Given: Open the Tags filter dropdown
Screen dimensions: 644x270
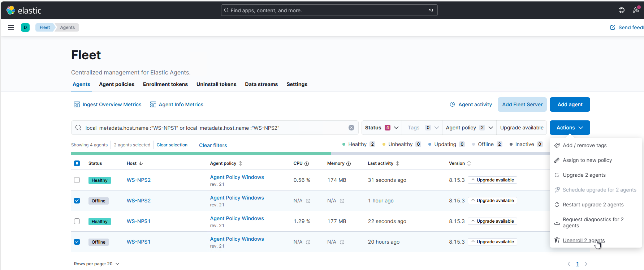Looking at the screenshot, I should click(422, 128).
